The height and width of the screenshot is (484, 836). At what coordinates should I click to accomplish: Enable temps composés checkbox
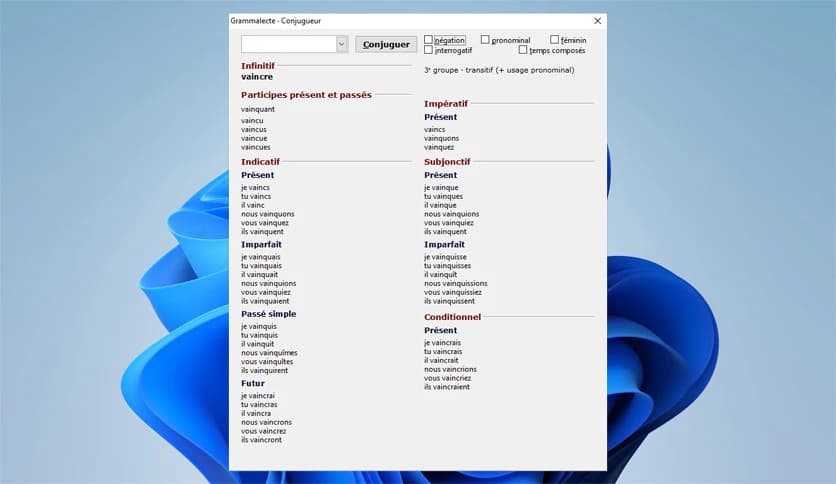523,50
